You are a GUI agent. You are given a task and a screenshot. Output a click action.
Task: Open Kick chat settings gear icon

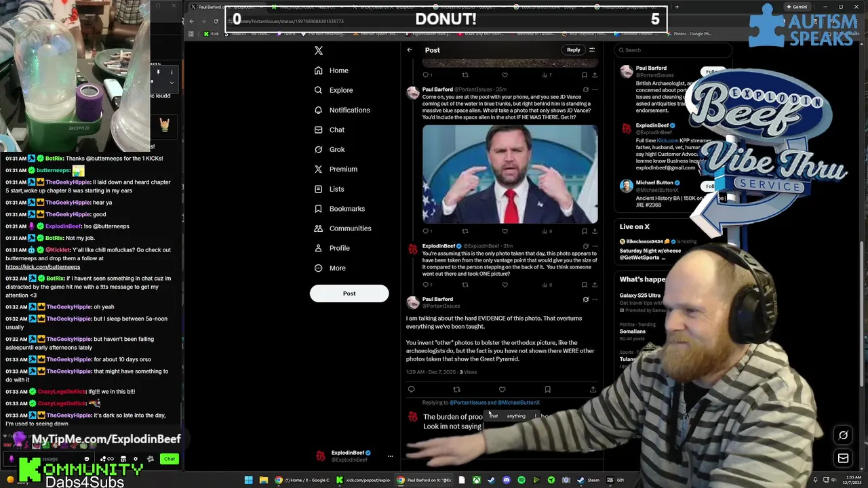[x=135, y=459]
